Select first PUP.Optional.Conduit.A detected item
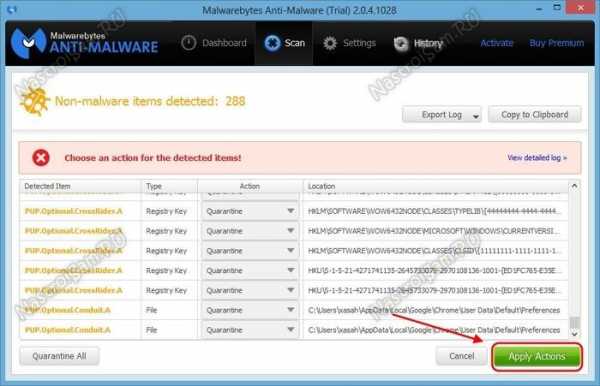Screen dimensions: 600x386 click(x=68, y=310)
